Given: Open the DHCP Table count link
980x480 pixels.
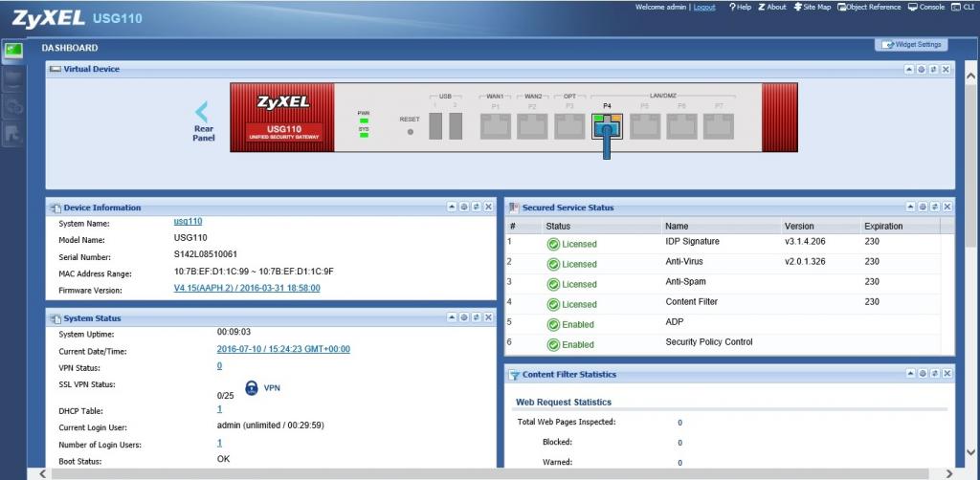Looking at the screenshot, I should (219, 409).
